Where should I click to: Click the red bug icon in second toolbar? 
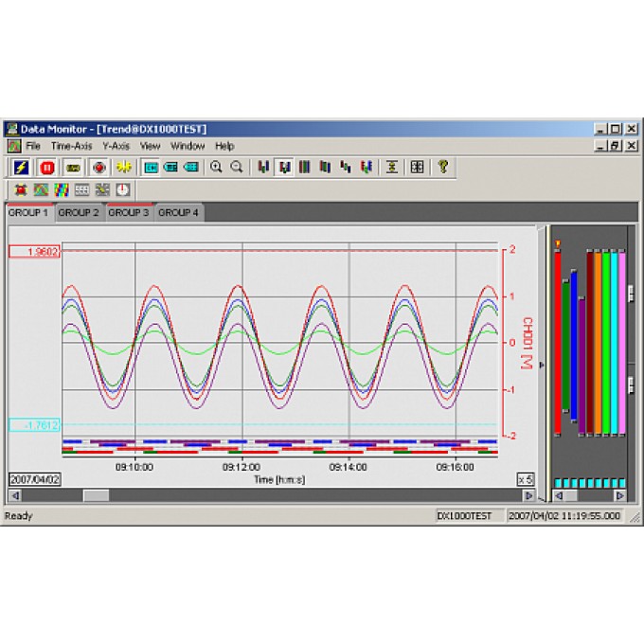20,189
